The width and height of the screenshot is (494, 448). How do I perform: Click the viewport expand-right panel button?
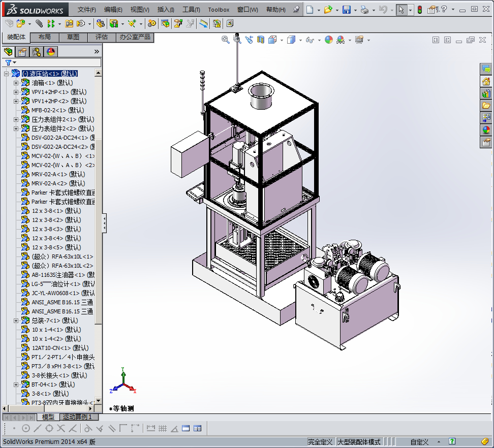(x=447, y=40)
